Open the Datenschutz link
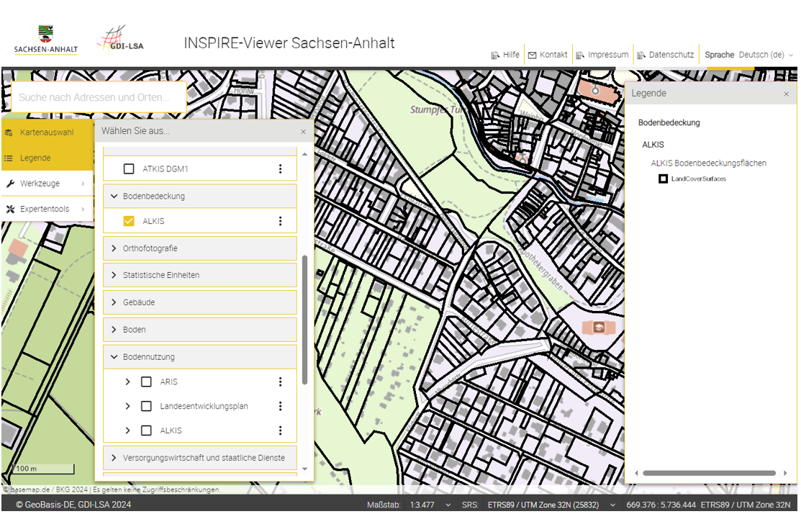801x532 pixels. tap(671, 55)
